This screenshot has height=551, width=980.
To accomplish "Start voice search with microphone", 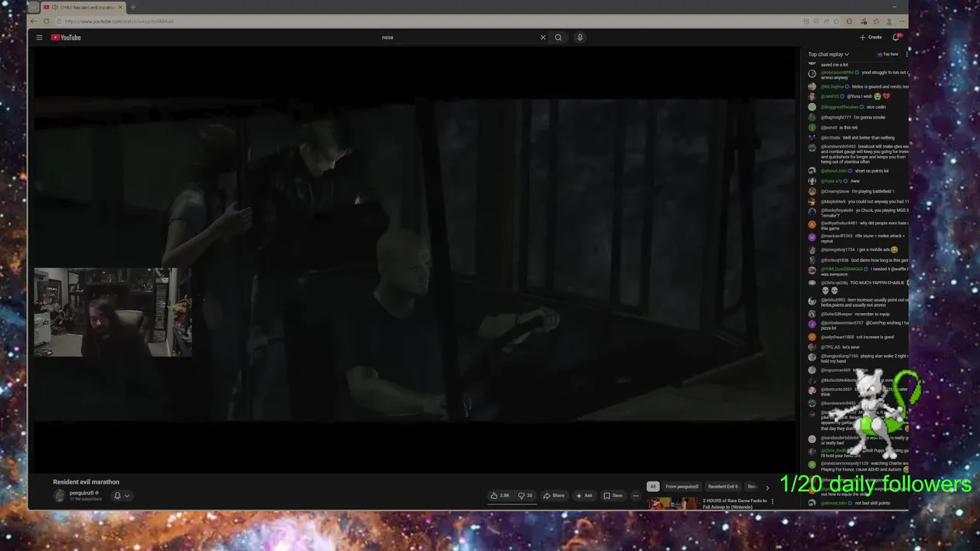I will 580,37.
